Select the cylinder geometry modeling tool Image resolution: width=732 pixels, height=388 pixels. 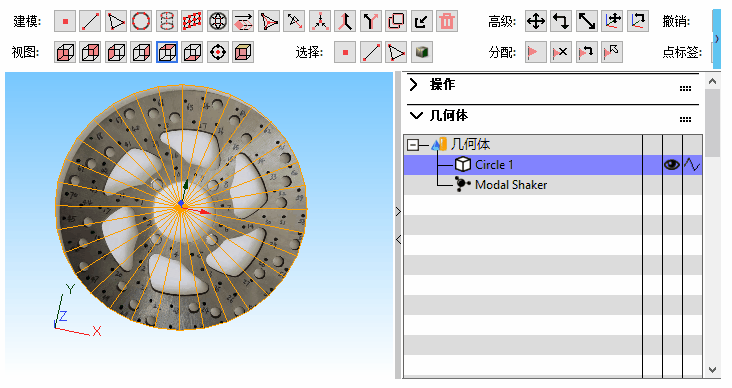[167, 21]
